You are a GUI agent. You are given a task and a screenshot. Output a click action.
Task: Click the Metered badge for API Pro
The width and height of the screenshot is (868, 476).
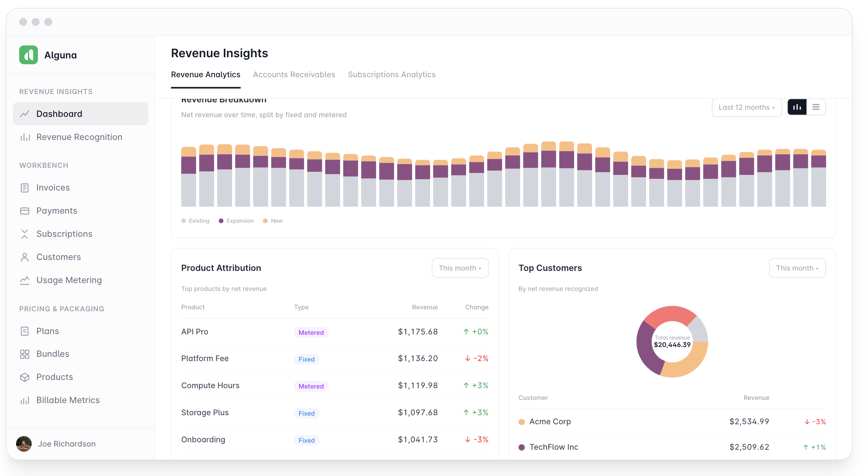pos(311,332)
